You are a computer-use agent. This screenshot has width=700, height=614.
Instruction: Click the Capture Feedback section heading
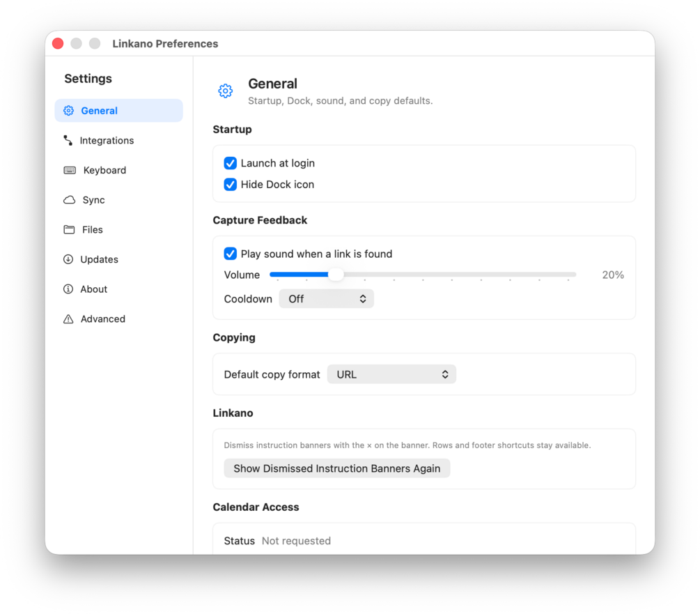point(260,220)
